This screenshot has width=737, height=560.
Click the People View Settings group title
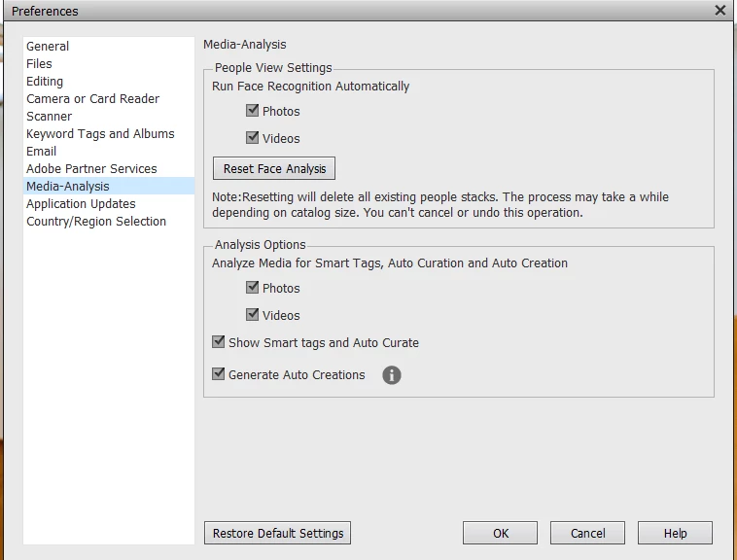(x=273, y=68)
